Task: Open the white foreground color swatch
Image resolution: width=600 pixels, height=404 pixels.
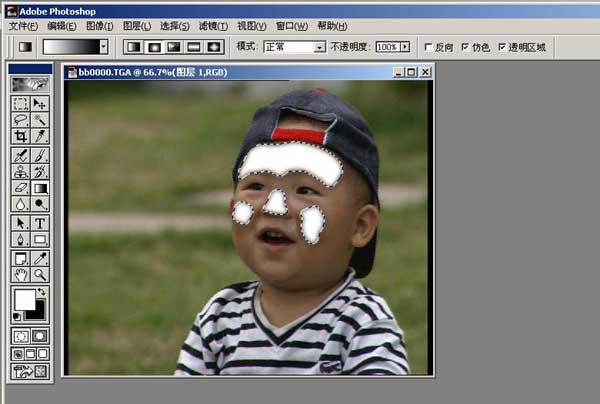Action: 24,300
